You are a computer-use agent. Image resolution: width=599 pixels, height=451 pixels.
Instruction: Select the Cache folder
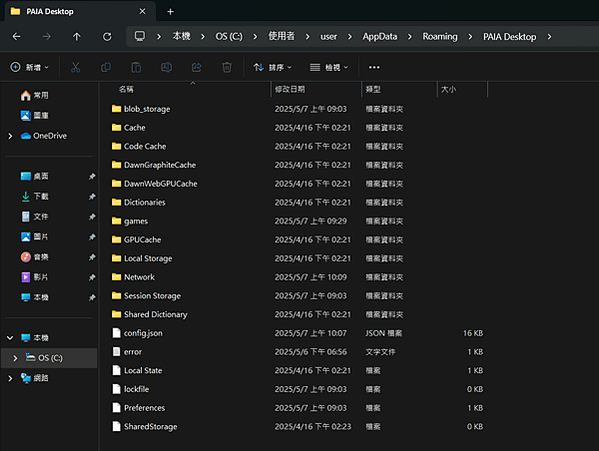point(128,128)
